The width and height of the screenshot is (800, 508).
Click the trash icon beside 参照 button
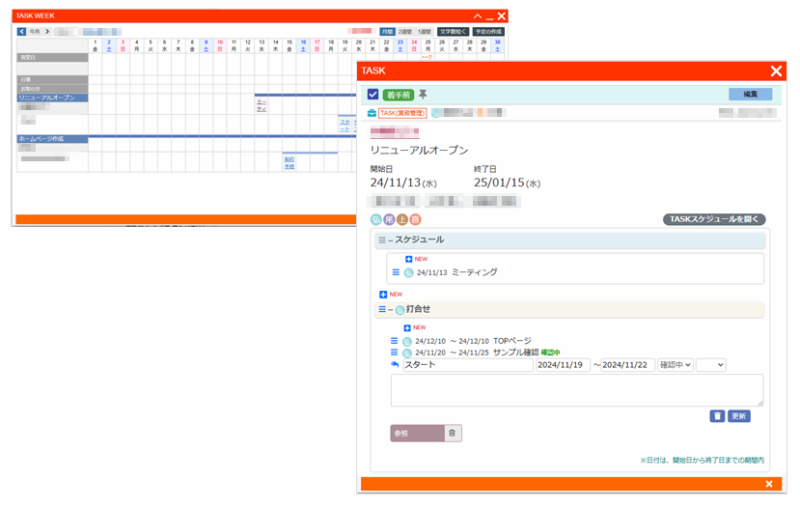(451, 433)
